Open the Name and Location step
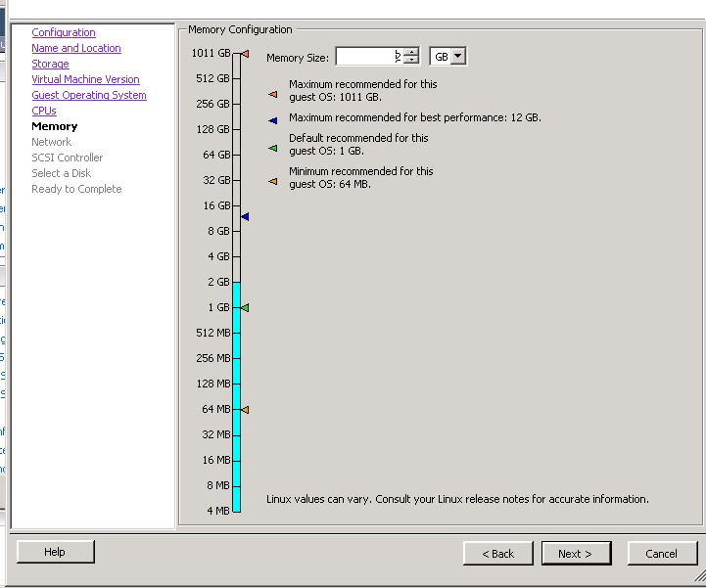Image resolution: width=706 pixels, height=588 pixels. click(76, 48)
